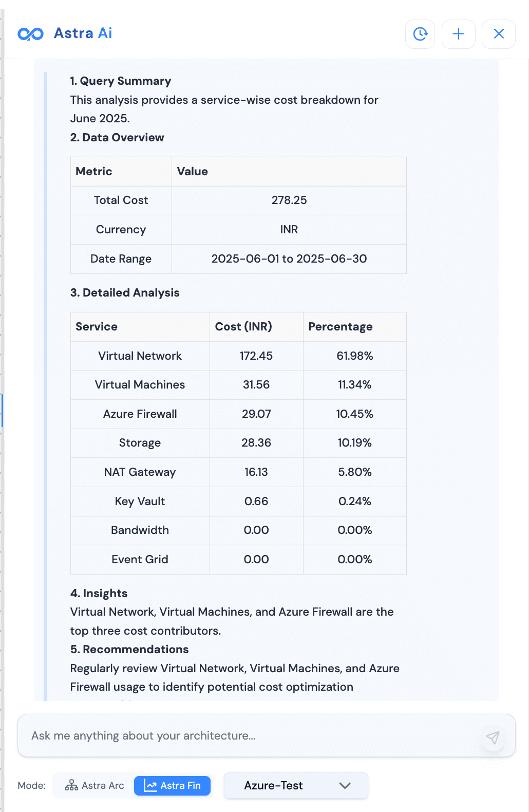The width and height of the screenshot is (529, 812).
Task: Open the chat history icon
Action: [x=420, y=34]
